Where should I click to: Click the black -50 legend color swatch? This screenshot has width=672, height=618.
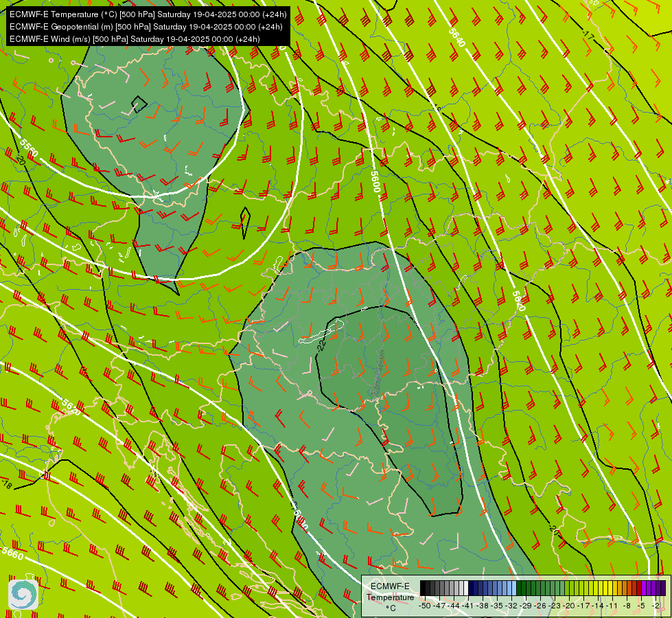(423, 588)
